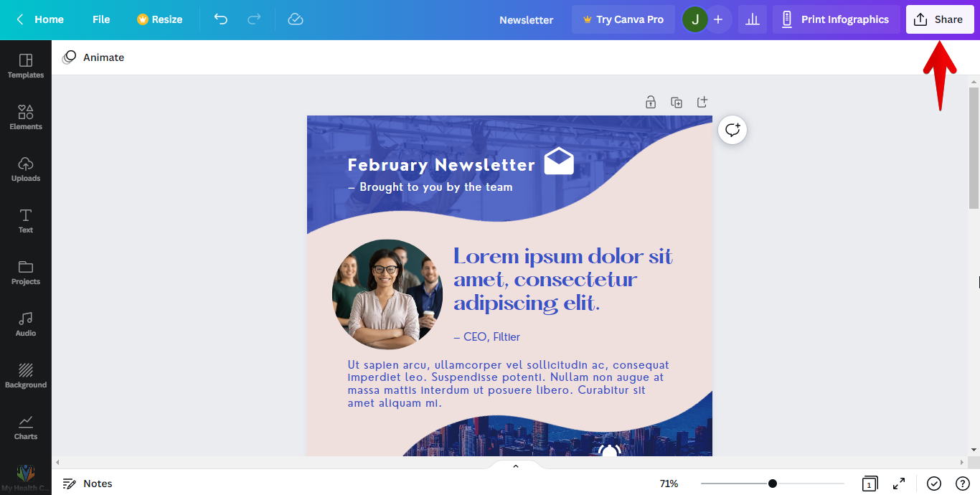Click the Undo arrow
This screenshot has width=980, height=495.
point(221,19)
